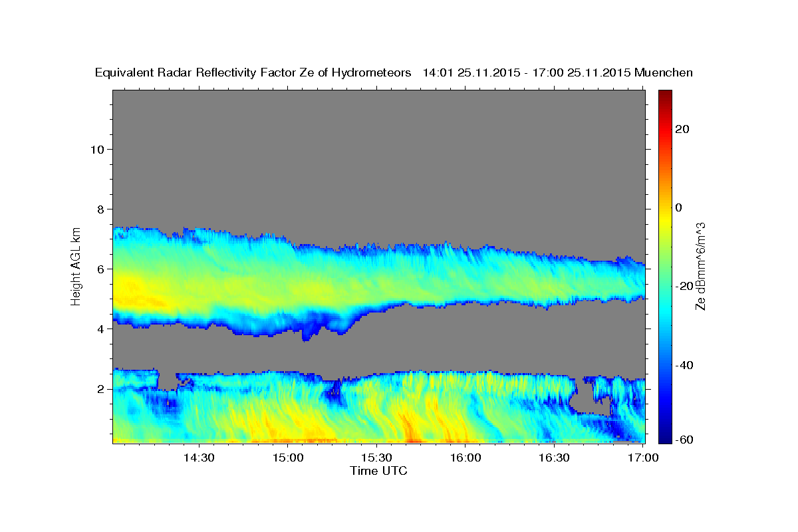Click the 'Time UTC' axis label
This screenshot has height=532, width=798.
pos(378,471)
